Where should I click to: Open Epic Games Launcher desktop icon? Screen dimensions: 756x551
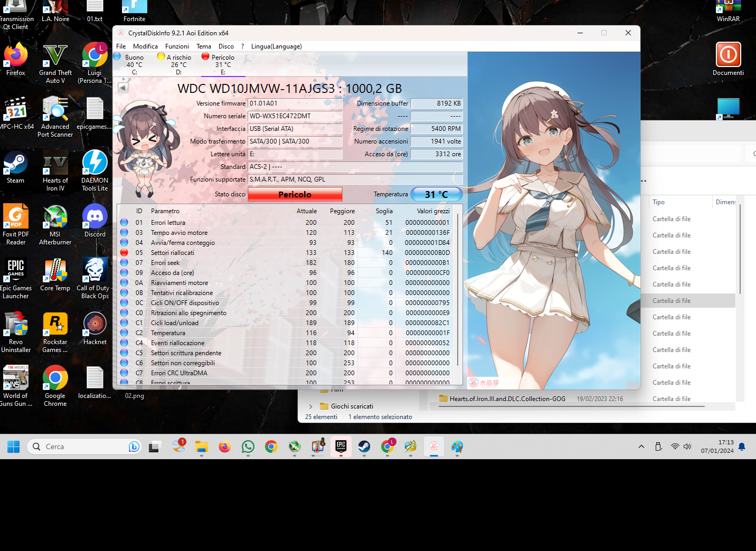[x=16, y=279]
